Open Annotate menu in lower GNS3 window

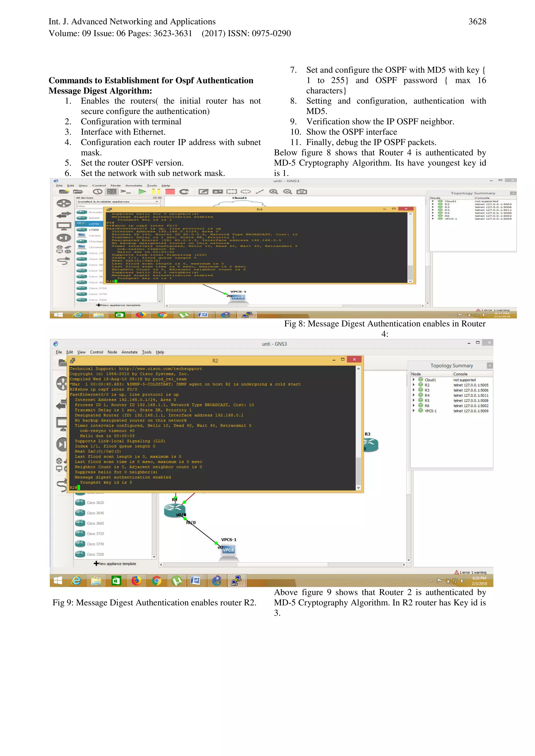130,352
